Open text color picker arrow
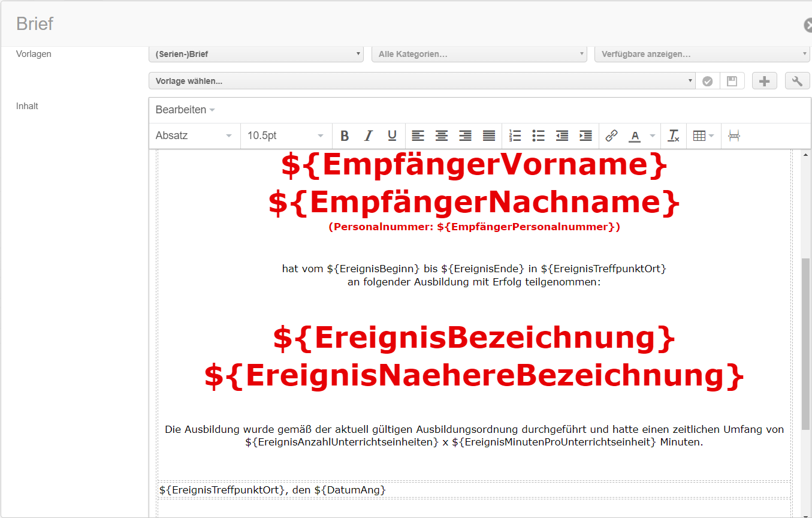The width and height of the screenshot is (812, 518). [x=652, y=136]
